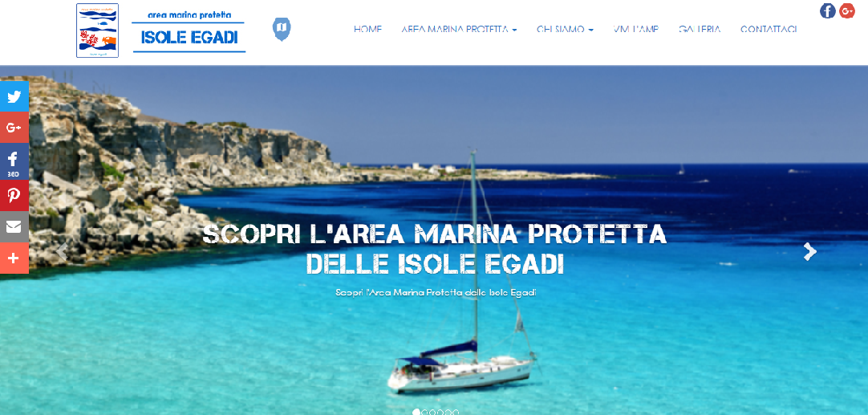Expand the Chi Siamo dropdown menu
The width and height of the screenshot is (868, 415).
(565, 30)
